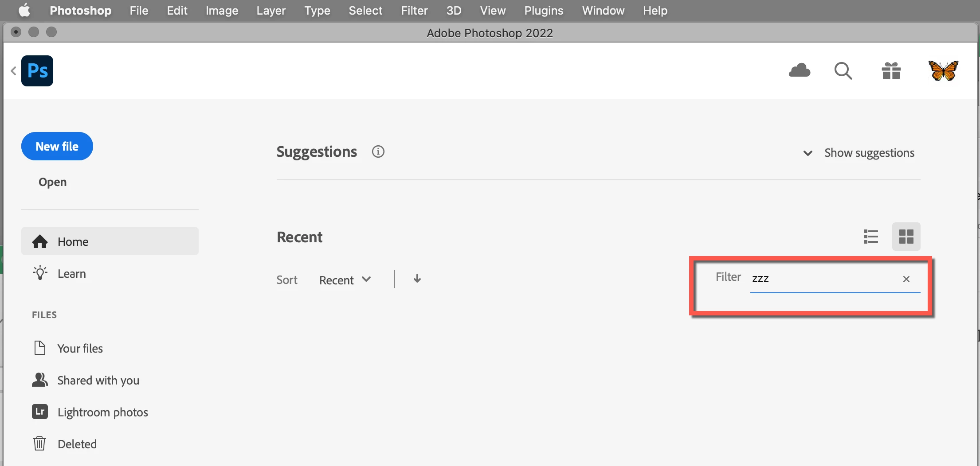The width and height of the screenshot is (980, 466).
Task: Click the New file button
Action: coord(57,146)
